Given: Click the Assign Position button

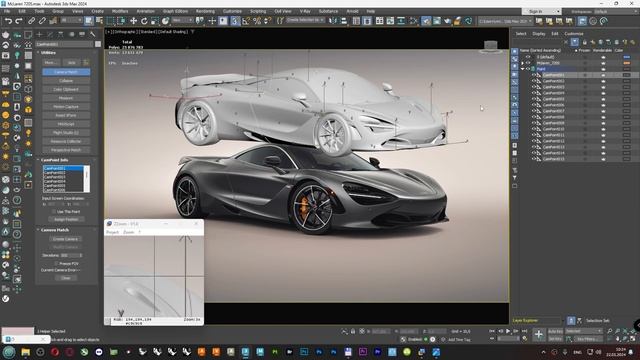Looking at the screenshot, I should pos(66,220).
